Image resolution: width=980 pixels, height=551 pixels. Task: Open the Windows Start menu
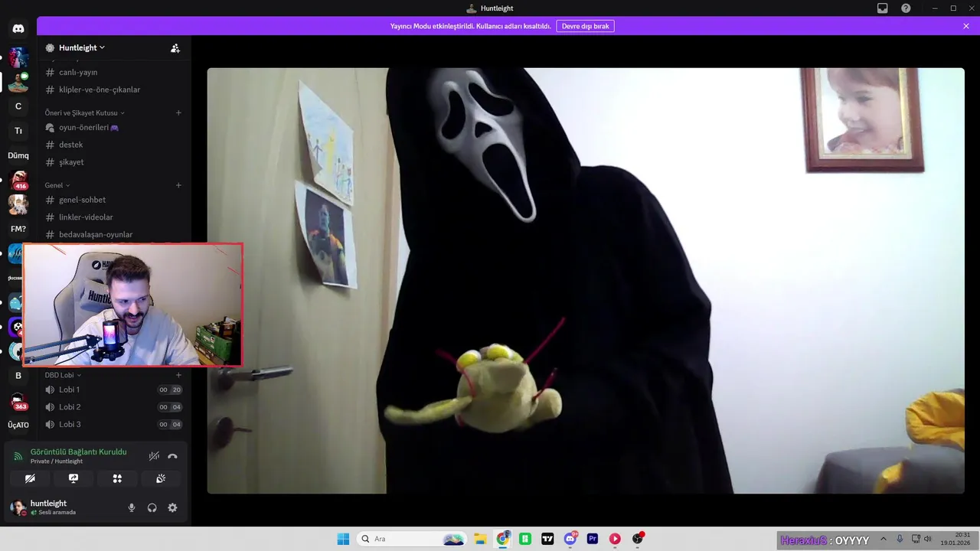pyautogui.click(x=343, y=539)
